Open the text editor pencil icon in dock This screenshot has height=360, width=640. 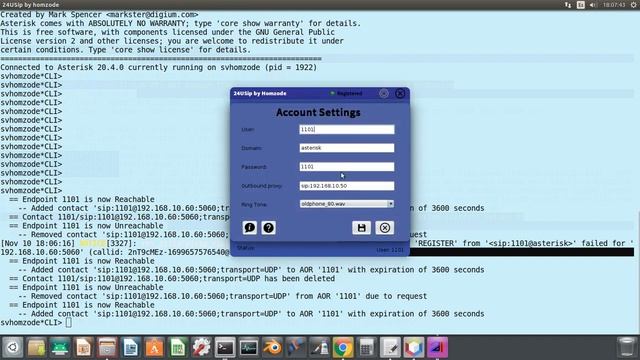(390, 348)
